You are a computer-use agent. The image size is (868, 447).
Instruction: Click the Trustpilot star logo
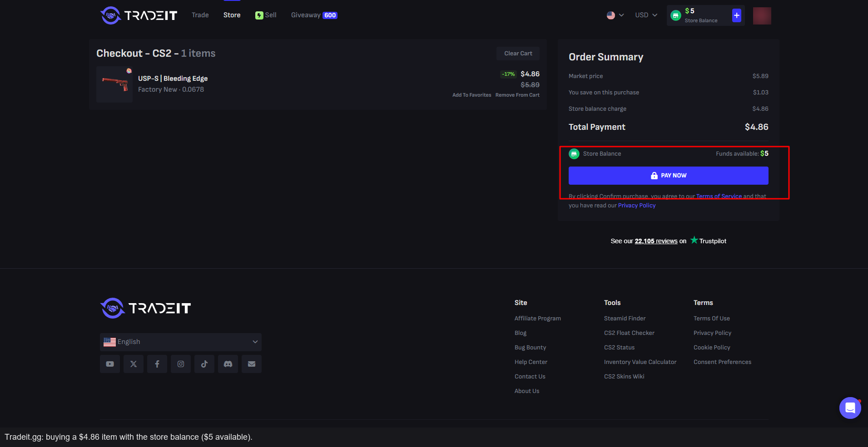[x=694, y=240]
